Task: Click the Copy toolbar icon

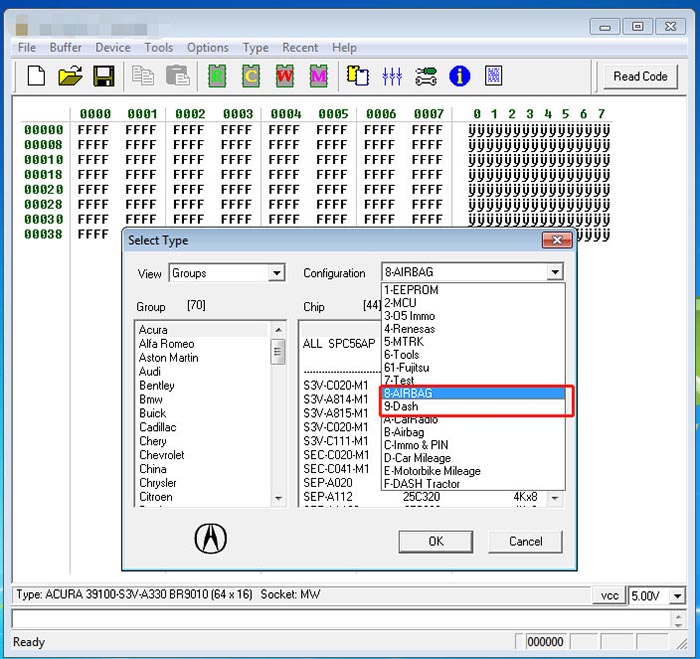Action: click(x=143, y=75)
